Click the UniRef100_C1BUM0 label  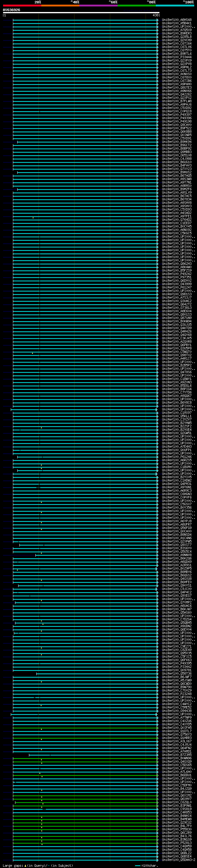coord(177,467)
